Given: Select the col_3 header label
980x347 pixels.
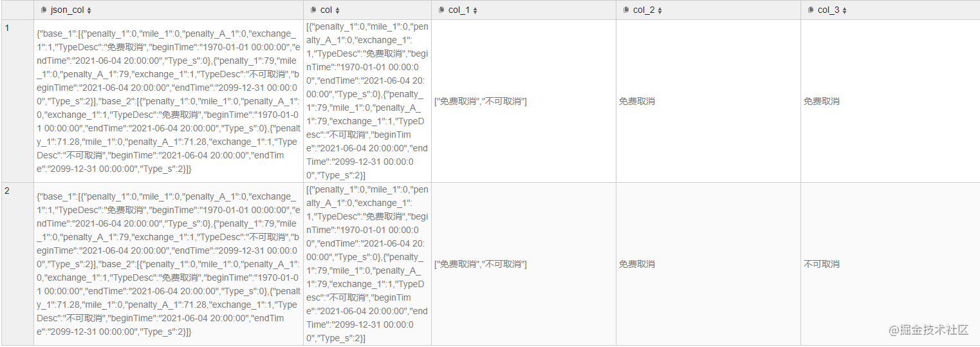Looking at the screenshot, I should tap(829, 10).
